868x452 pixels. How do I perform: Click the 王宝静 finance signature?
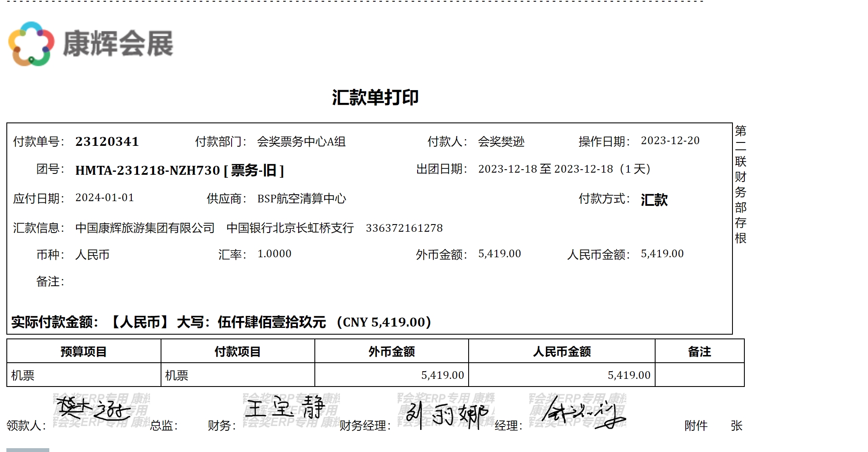[285, 408]
